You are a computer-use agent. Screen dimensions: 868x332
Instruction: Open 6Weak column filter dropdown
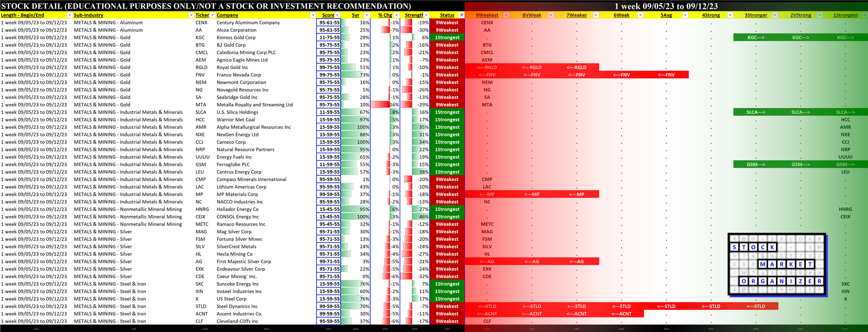pos(641,15)
